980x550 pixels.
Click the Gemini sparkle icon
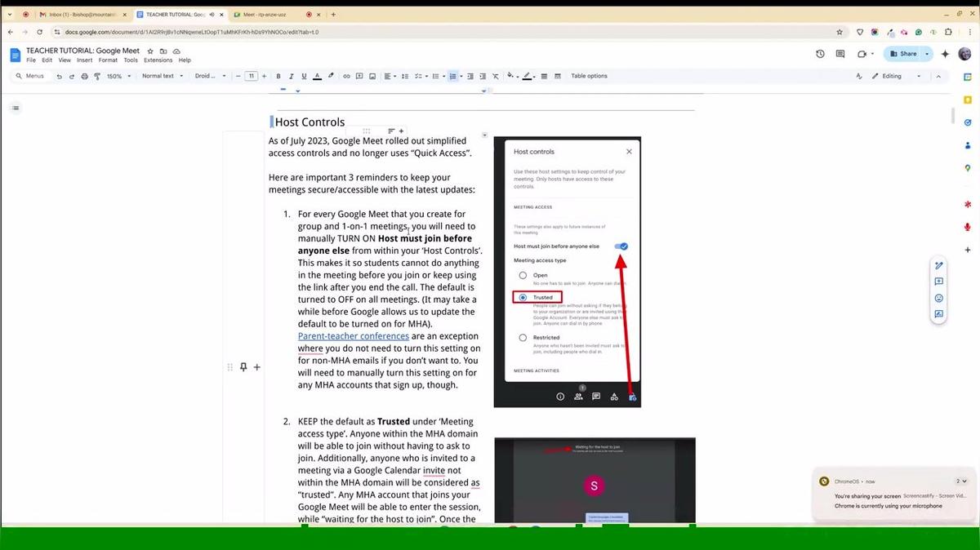coord(945,54)
